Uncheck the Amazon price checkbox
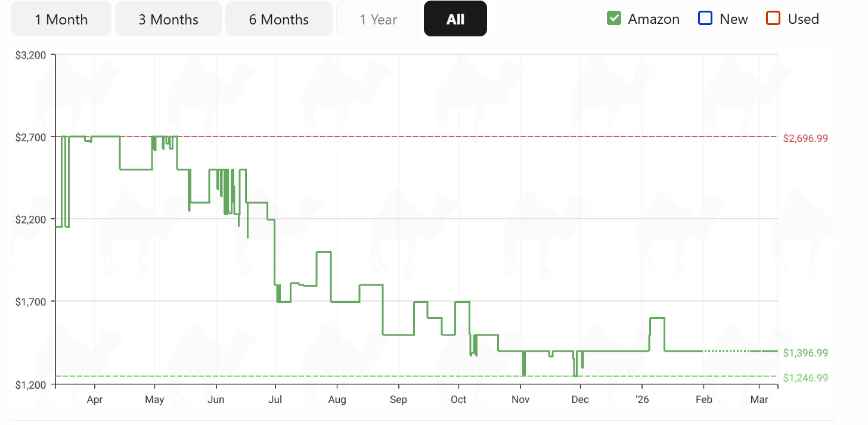The image size is (868, 425). coord(614,18)
